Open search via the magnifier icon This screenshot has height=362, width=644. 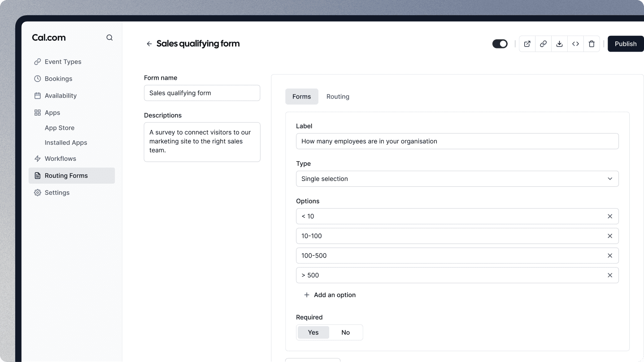click(109, 38)
